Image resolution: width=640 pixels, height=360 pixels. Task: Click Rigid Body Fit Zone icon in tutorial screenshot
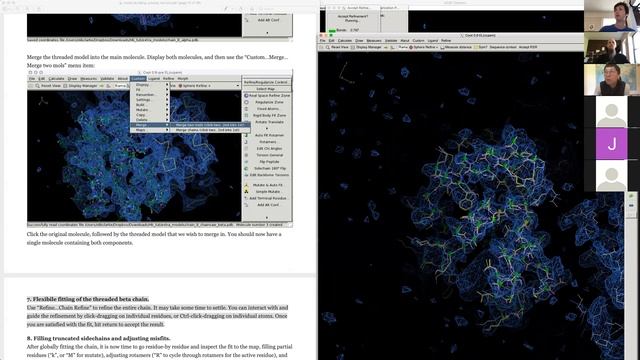coord(246,115)
